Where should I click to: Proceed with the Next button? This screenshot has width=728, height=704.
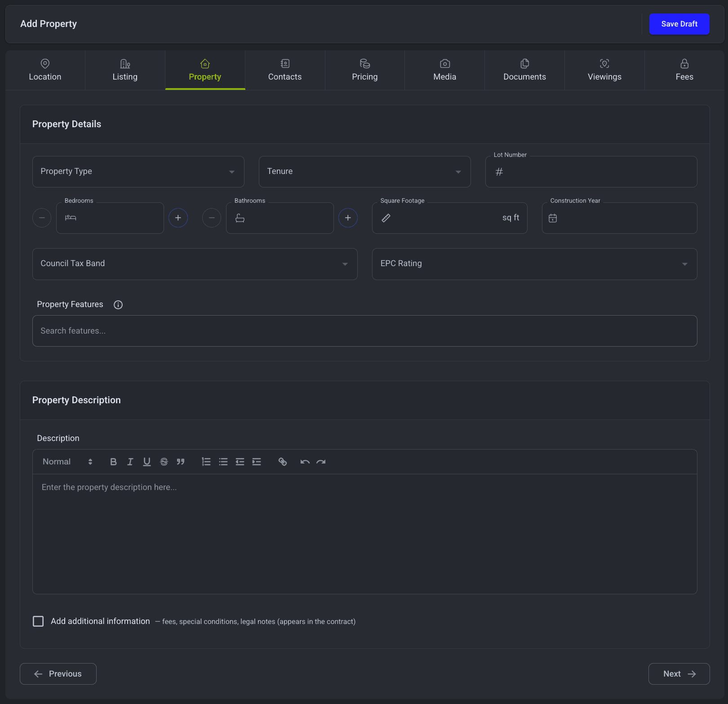click(679, 674)
